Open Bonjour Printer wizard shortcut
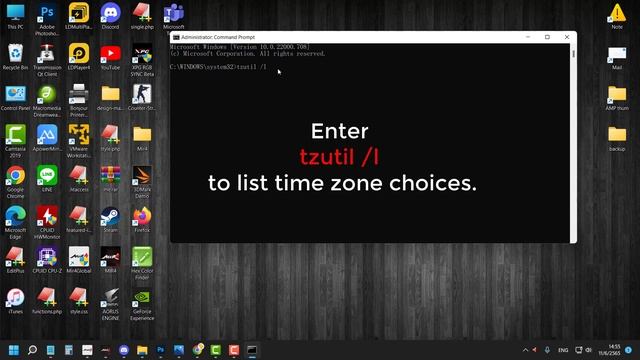640x360 pixels. point(79,101)
